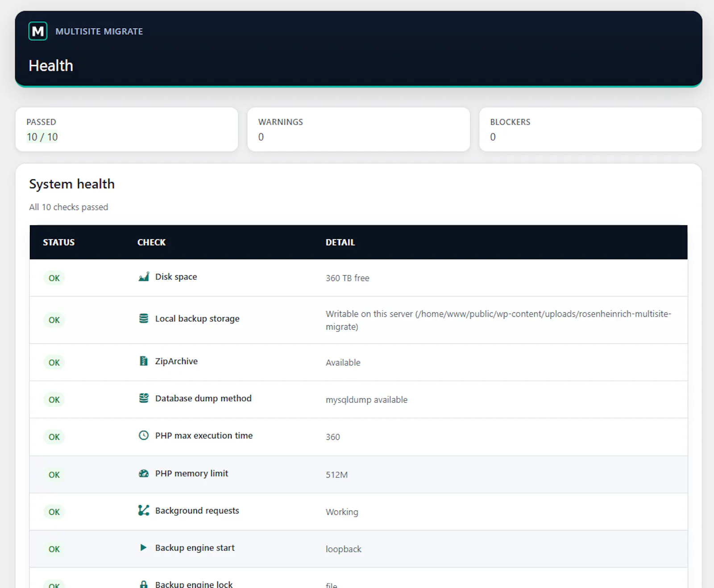Click the PASSED 10 / 10 card

point(127,129)
